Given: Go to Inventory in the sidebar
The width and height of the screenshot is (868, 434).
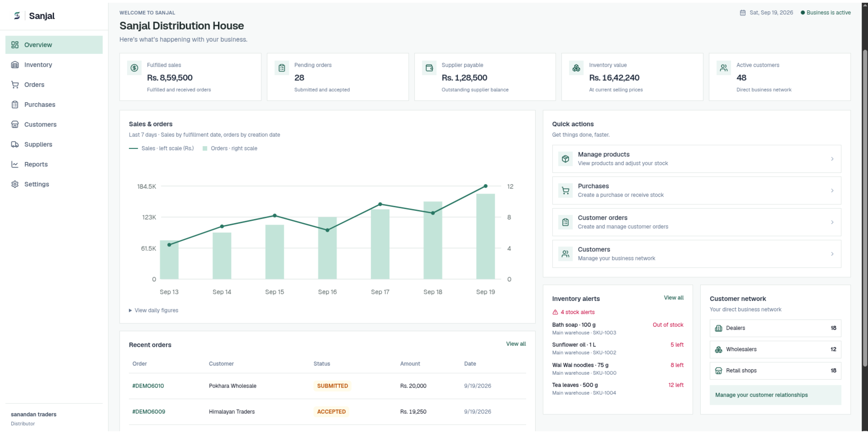Looking at the screenshot, I should pos(54,65).
